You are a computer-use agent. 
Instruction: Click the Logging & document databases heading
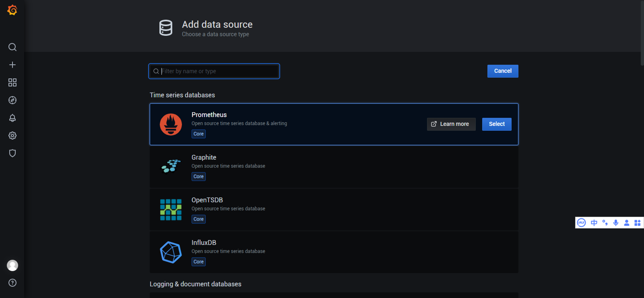195,284
